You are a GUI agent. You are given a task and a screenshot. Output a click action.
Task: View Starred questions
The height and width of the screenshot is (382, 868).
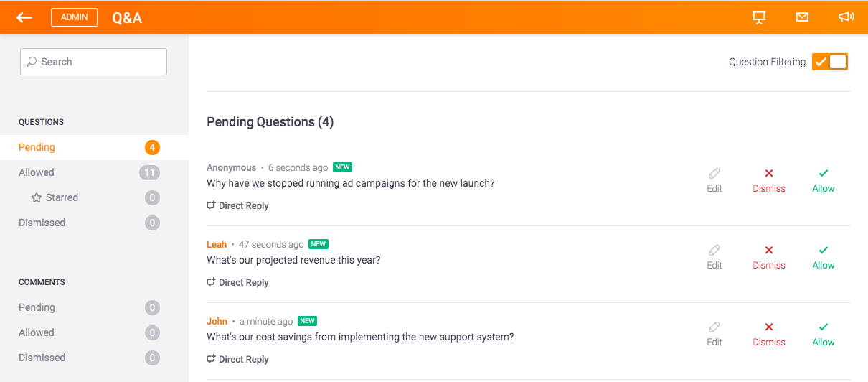(x=62, y=197)
